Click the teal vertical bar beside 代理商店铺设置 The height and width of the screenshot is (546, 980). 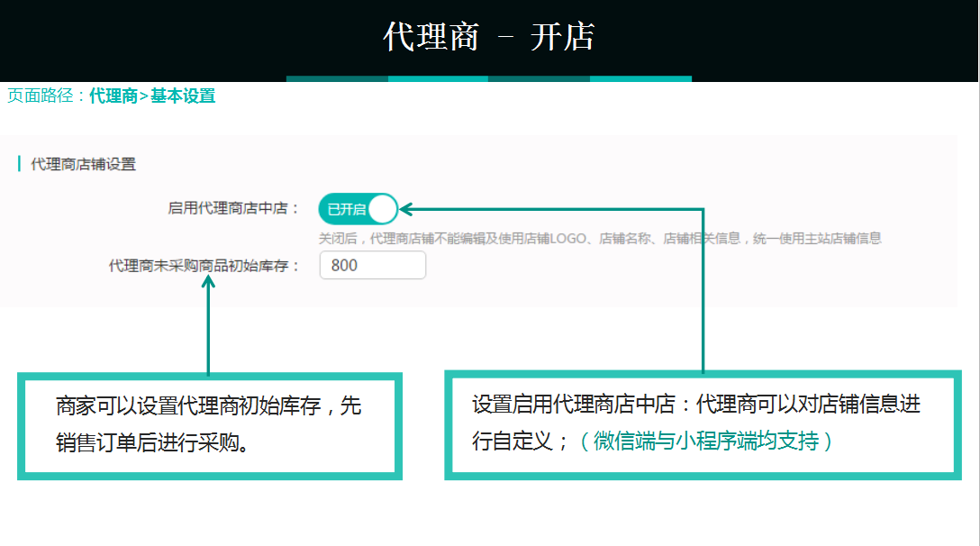19,164
